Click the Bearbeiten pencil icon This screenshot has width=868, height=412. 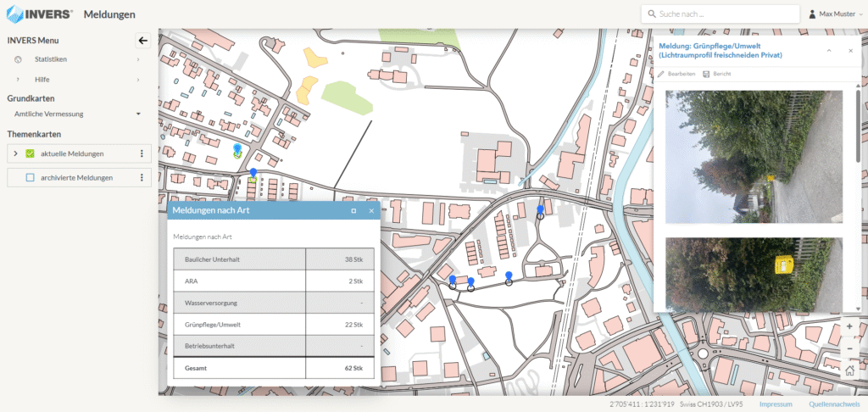661,74
